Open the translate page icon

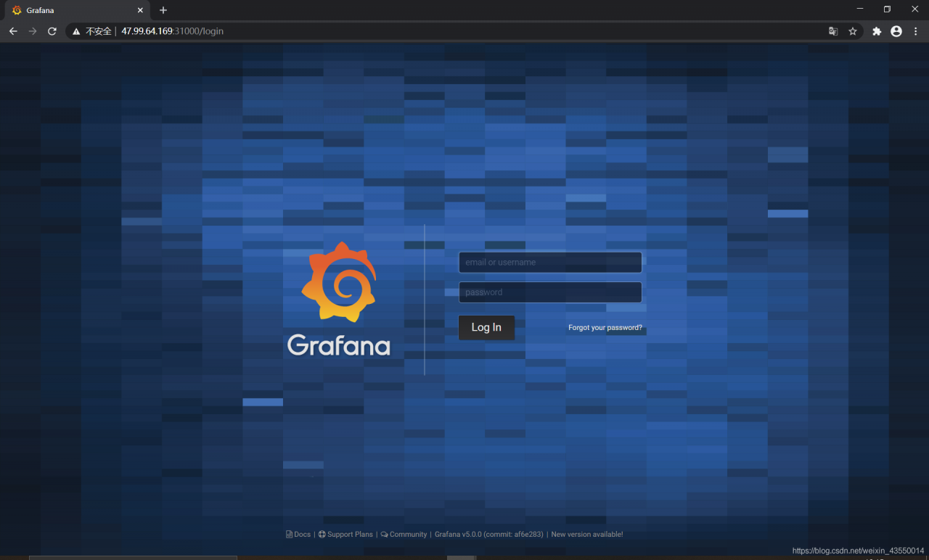pos(833,31)
